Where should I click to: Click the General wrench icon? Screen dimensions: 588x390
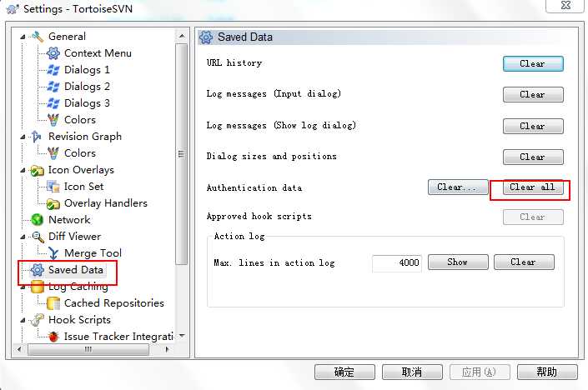coord(38,37)
